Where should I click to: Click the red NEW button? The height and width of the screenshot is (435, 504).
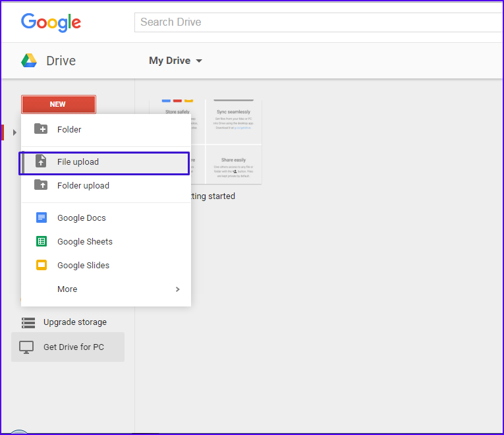click(x=59, y=104)
